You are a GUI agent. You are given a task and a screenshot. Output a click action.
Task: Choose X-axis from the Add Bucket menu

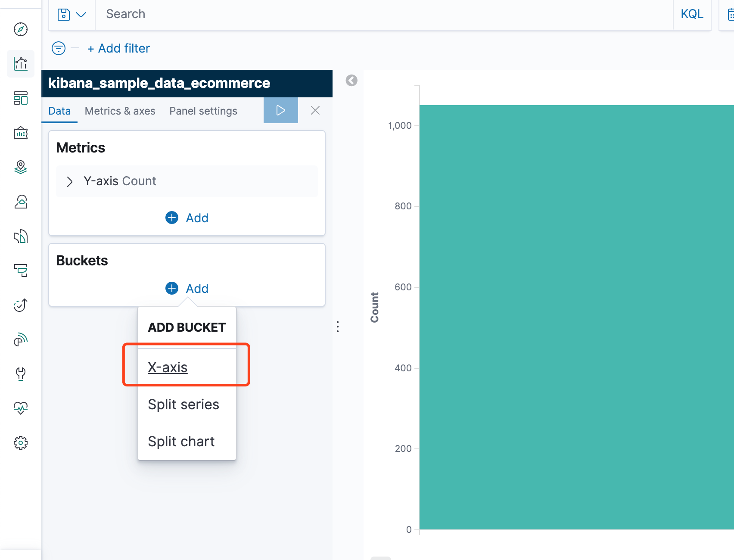point(168,367)
